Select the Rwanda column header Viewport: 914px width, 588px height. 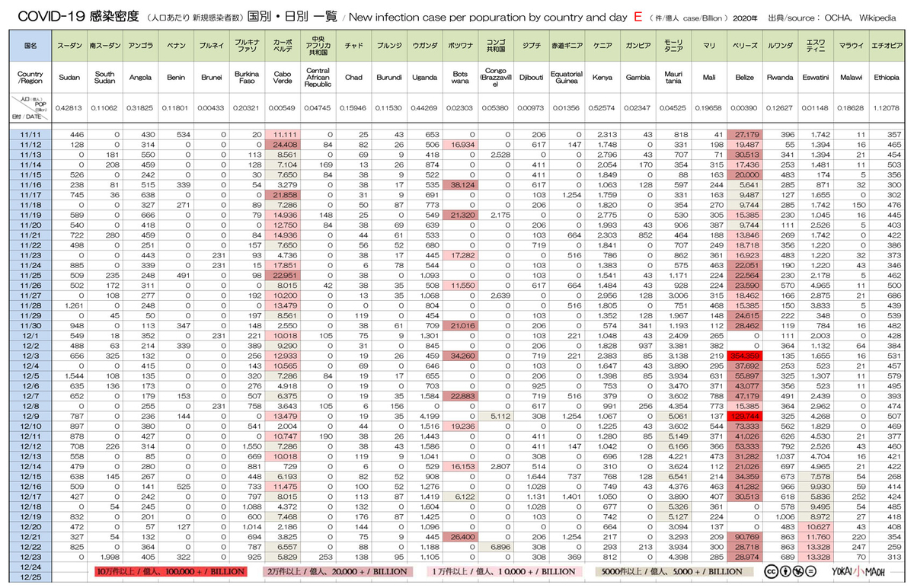point(779,78)
